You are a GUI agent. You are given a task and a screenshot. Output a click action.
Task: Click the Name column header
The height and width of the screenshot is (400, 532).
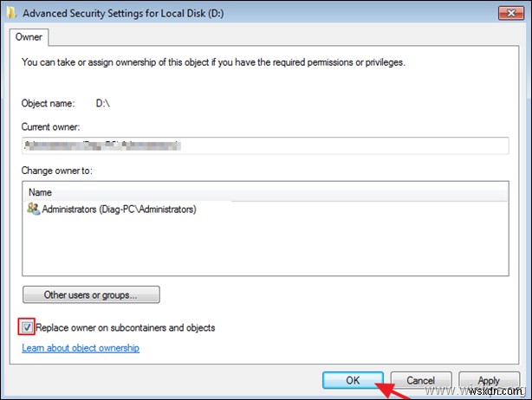pyautogui.click(x=40, y=191)
